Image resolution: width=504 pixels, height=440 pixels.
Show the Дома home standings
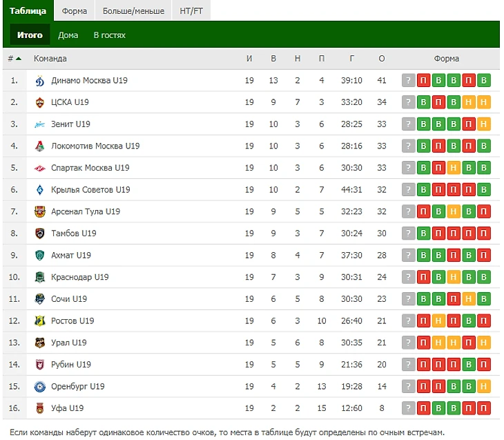click(x=68, y=35)
